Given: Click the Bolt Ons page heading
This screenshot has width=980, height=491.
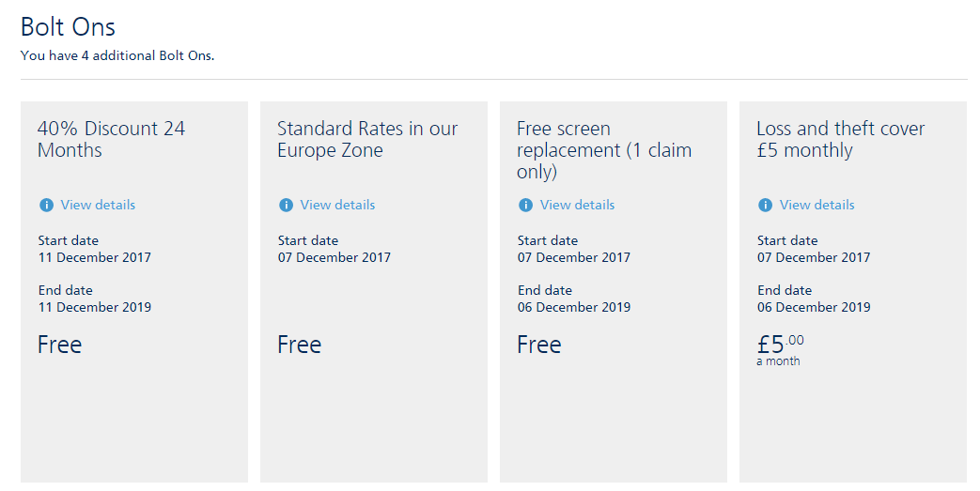Looking at the screenshot, I should click(x=68, y=26).
